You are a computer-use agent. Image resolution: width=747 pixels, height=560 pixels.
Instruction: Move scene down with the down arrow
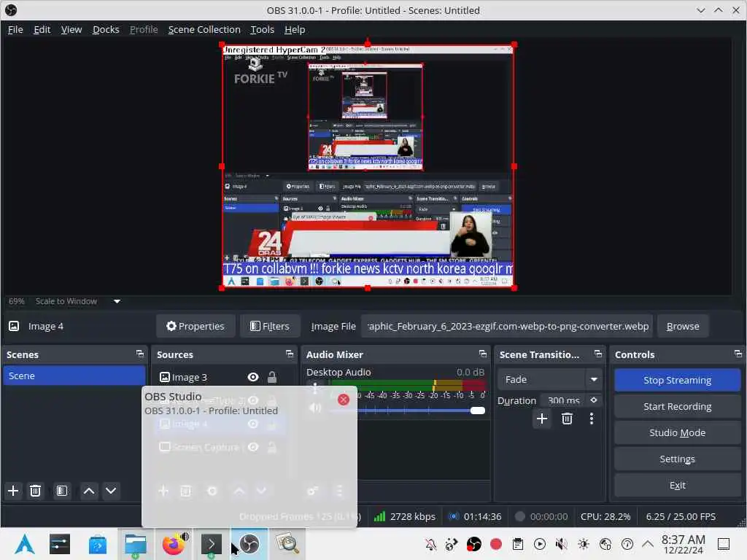(111, 491)
